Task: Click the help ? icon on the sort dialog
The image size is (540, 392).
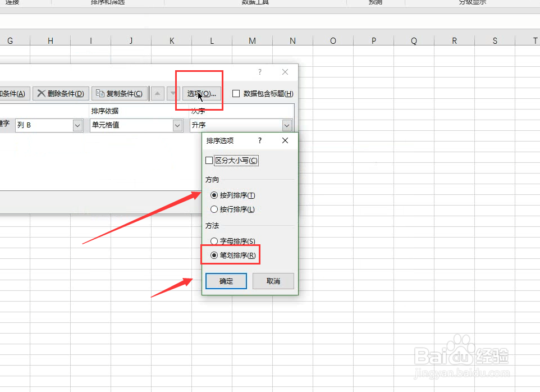Action: click(x=259, y=72)
